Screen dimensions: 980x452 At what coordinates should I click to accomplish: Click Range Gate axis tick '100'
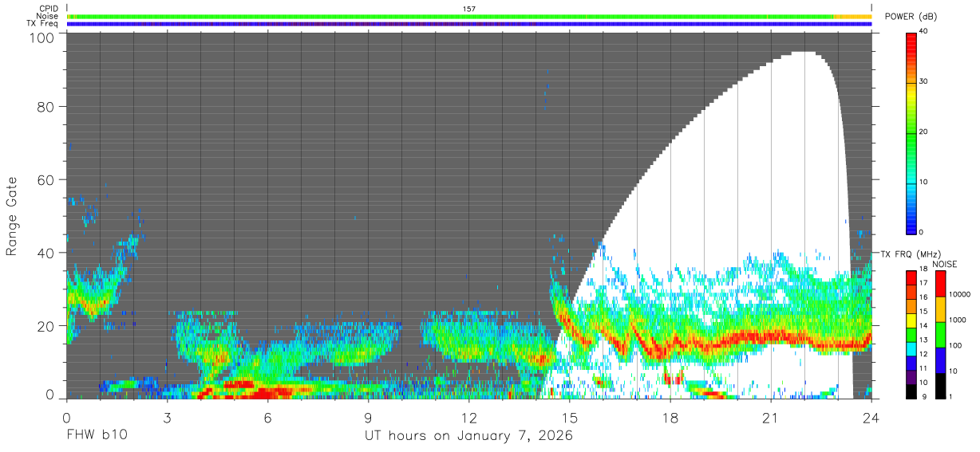(41, 37)
